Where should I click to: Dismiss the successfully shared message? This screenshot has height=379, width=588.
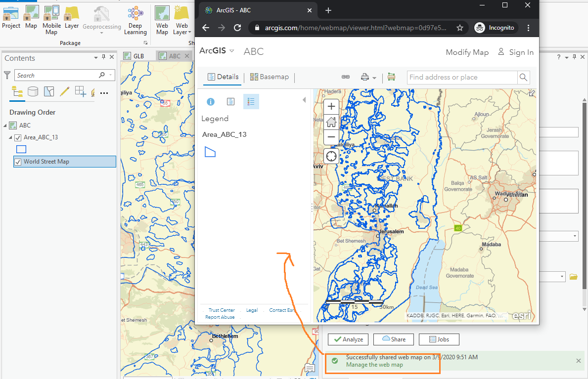(x=578, y=361)
